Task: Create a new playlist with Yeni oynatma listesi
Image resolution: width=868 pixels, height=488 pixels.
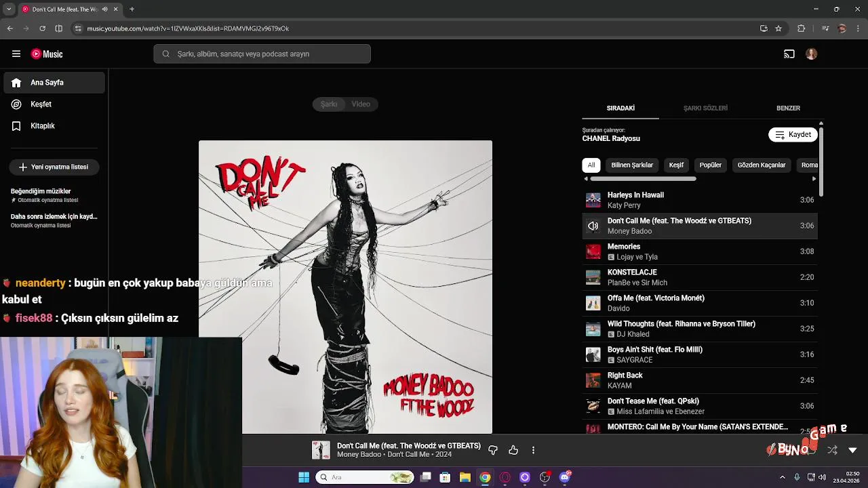Action: (54, 167)
